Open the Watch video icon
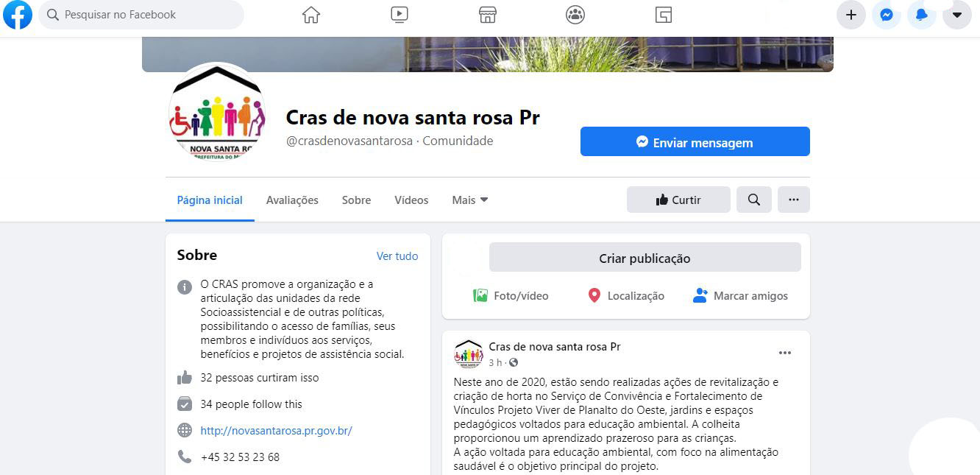 pyautogui.click(x=400, y=15)
